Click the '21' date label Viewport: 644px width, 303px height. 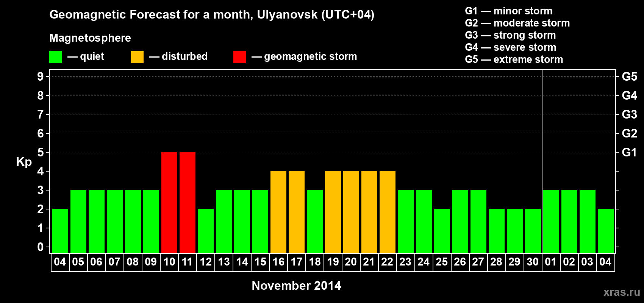369,262
